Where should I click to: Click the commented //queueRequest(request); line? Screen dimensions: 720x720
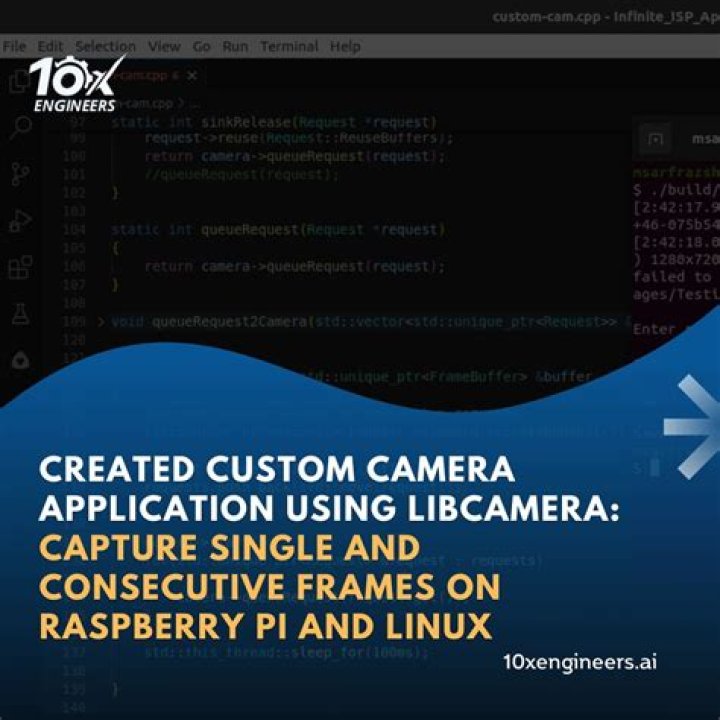click(242, 174)
